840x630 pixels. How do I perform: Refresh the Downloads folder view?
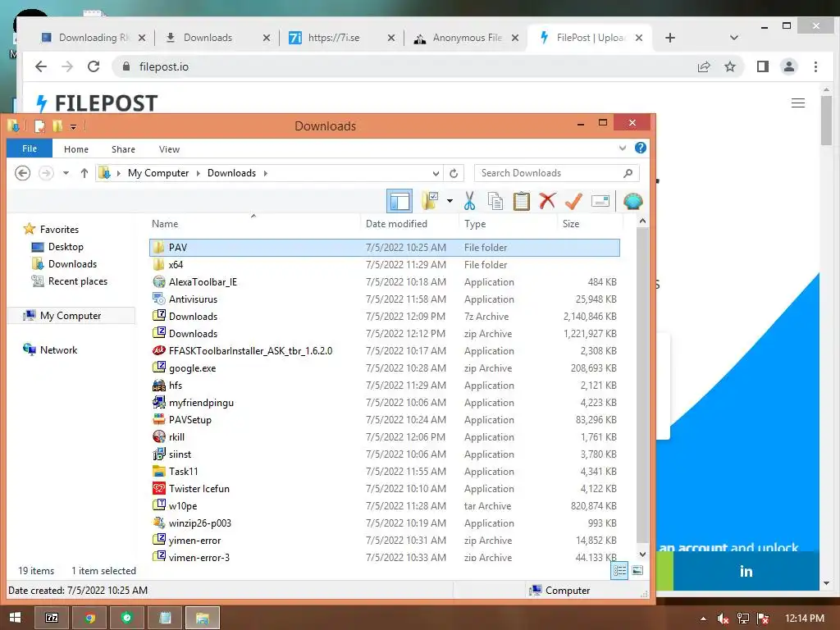(x=454, y=173)
